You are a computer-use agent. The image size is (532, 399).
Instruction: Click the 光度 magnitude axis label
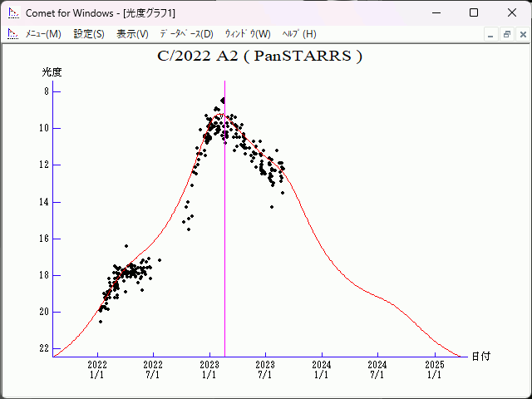click(52, 72)
